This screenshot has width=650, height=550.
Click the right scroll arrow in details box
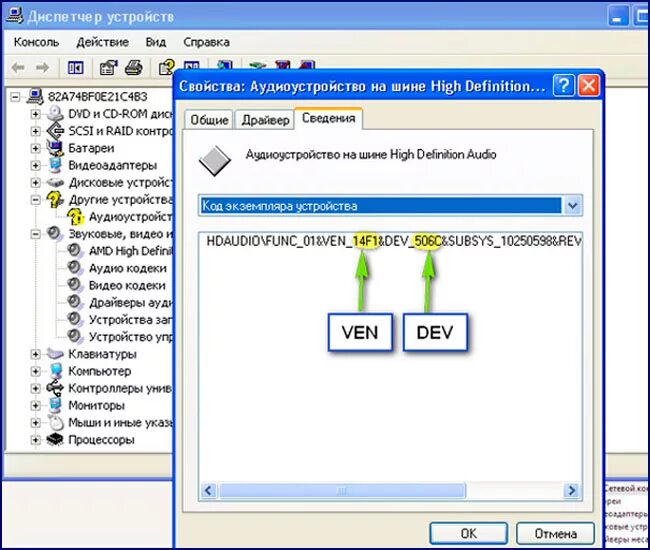point(572,491)
